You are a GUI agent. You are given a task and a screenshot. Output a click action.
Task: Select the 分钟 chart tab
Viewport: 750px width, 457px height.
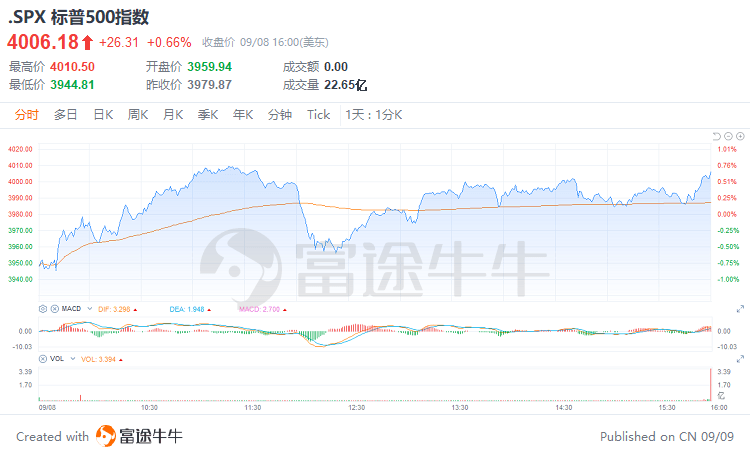click(x=280, y=115)
